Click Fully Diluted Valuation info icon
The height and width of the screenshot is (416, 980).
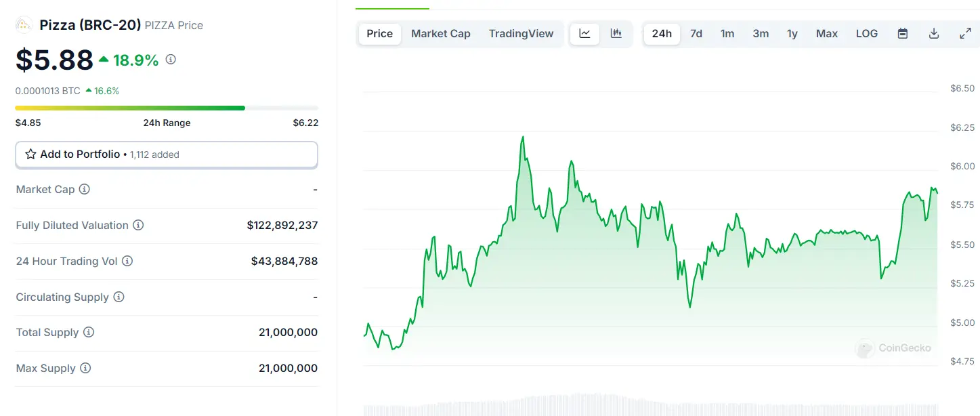(138, 225)
